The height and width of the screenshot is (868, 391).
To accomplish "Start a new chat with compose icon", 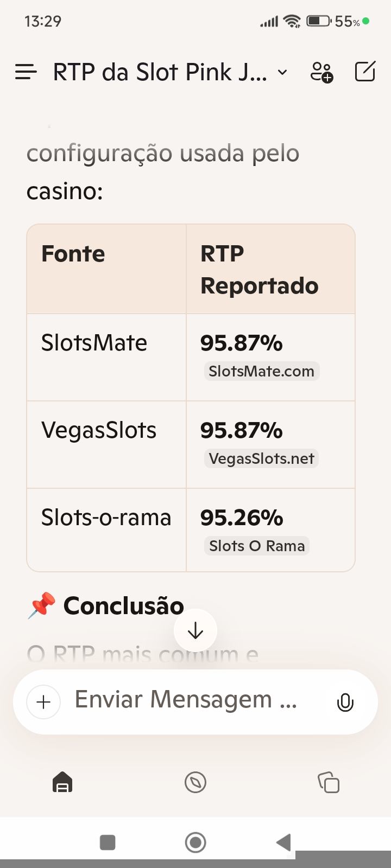I will click(365, 72).
